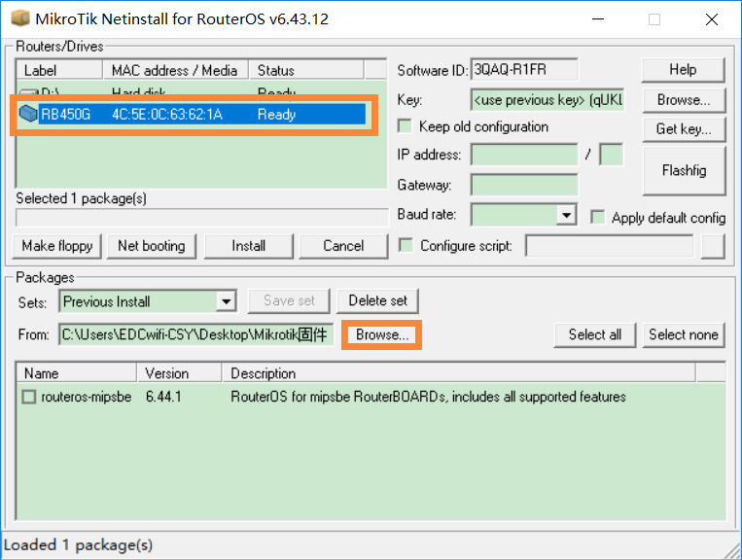Check the routeros-mipsbe package checkbox
Screen dimensions: 742x560
(x=29, y=397)
